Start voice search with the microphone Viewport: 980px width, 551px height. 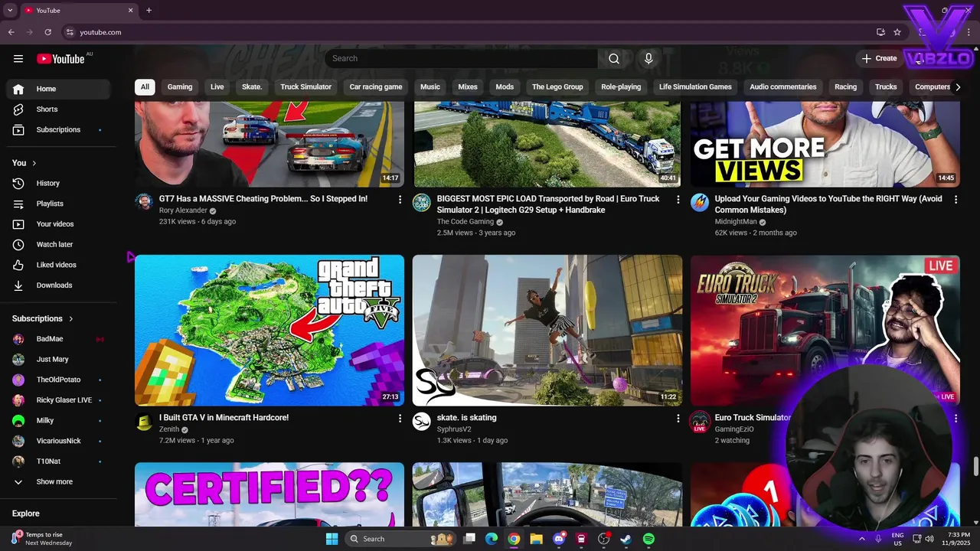pos(648,59)
